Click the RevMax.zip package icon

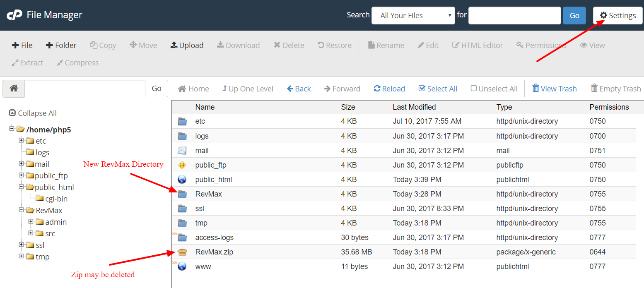tap(182, 252)
